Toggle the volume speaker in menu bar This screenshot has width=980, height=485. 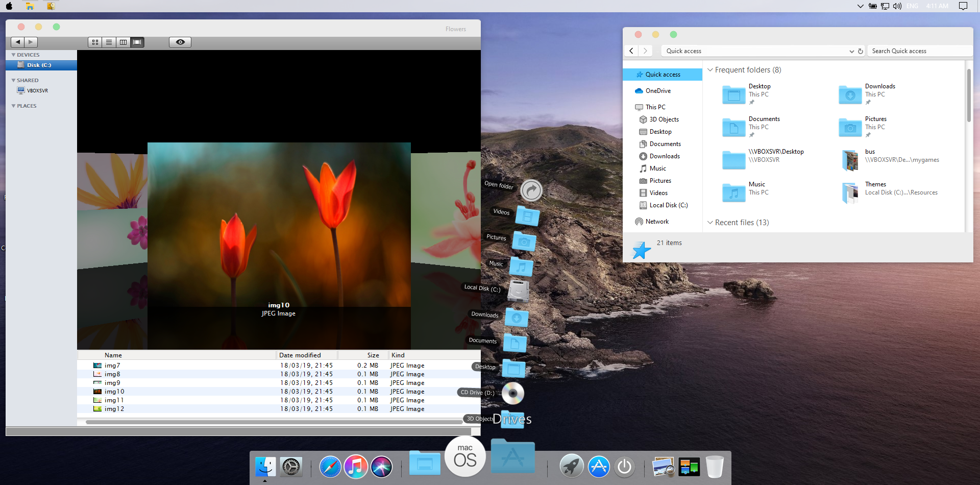[x=897, y=6]
